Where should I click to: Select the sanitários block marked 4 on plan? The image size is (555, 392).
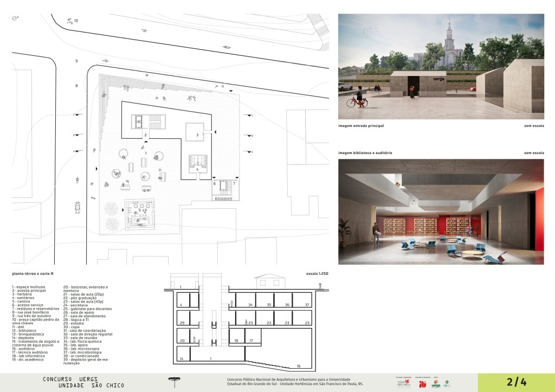point(197,163)
